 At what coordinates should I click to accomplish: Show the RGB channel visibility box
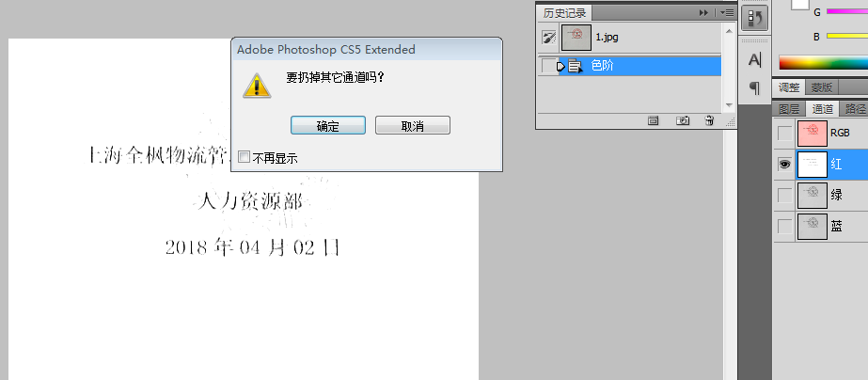(785, 134)
